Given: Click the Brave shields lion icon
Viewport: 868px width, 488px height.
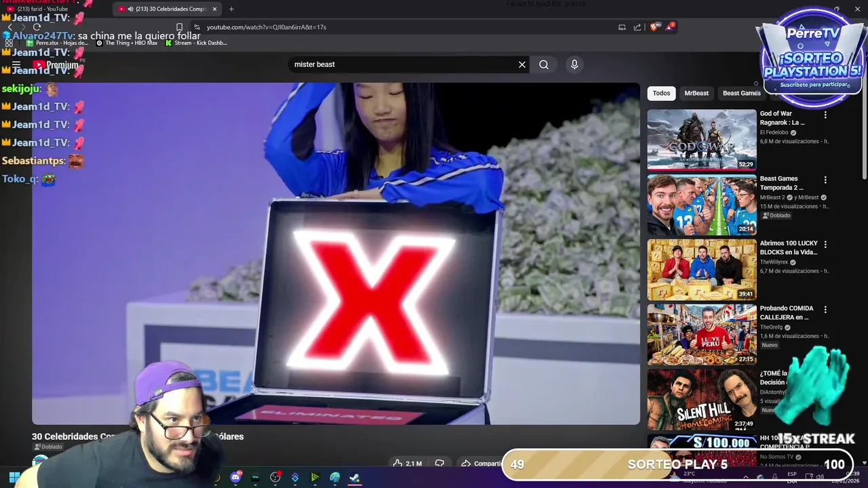Looking at the screenshot, I should coord(654,27).
